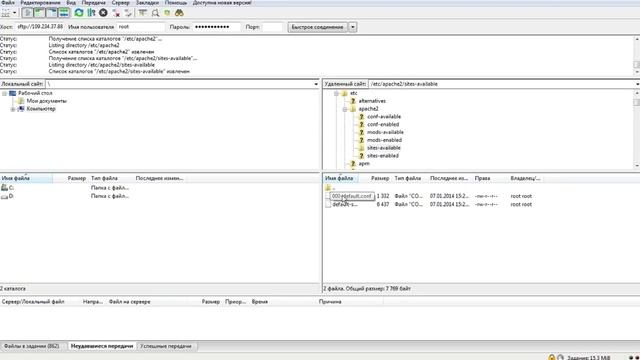Select the sites-enabled folder
The width and height of the screenshot is (640, 360).
click(382, 156)
